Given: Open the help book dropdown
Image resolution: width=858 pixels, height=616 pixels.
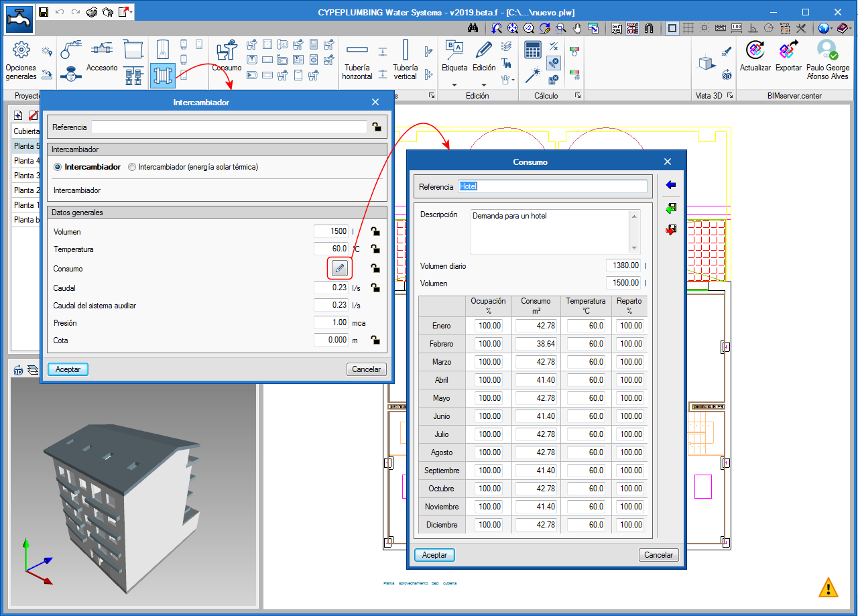Looking at the screenshot, I should pyautogui.click(x=849, y=28).
